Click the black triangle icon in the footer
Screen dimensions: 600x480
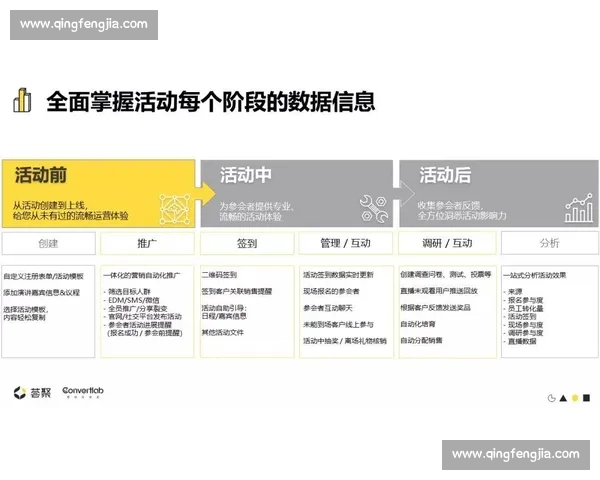pyautogui.click(x=563, y=398)
